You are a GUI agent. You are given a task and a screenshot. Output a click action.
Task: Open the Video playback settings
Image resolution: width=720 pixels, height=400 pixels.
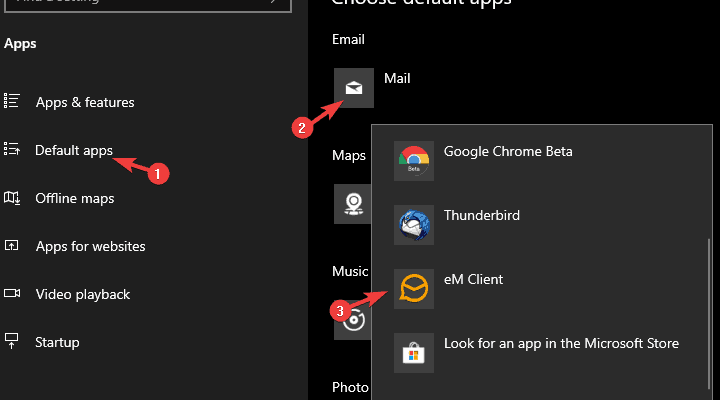point(83,294)
